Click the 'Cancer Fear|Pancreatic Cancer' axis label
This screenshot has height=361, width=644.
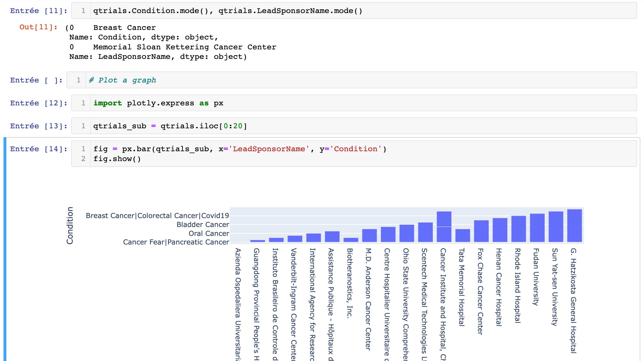pos(176,242)
